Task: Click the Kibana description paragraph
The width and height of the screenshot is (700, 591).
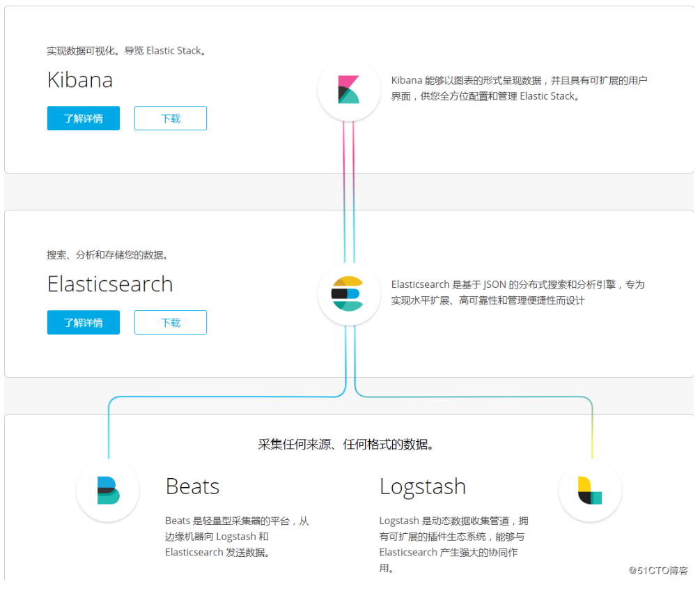Action: pos(519,89)
